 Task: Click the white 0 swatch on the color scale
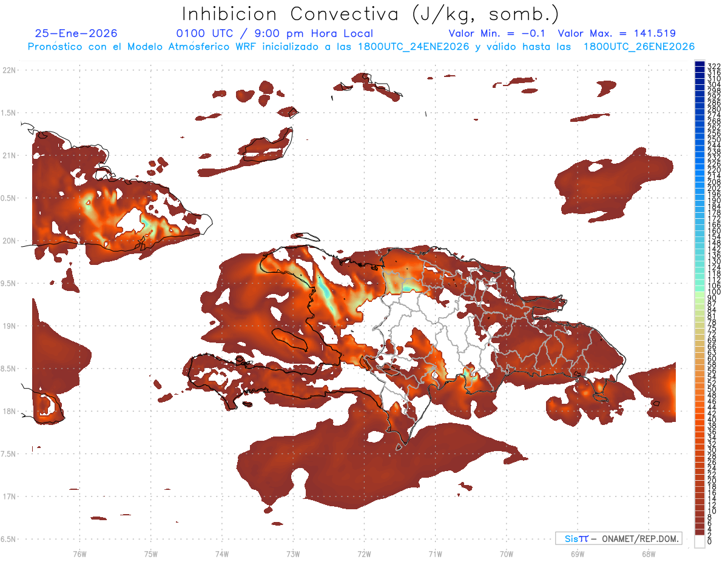pos(700,541)
